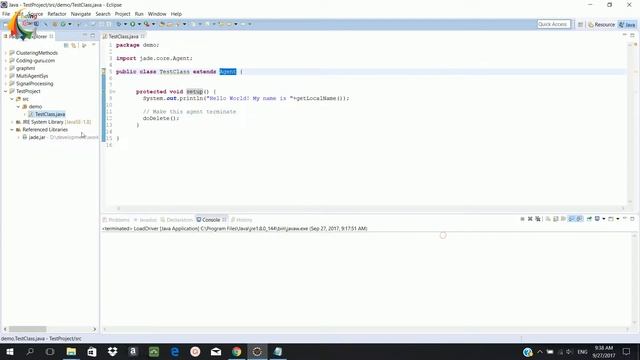Screen dimensions: 640x360
Task: Minimize the Console view
Action: point(625,219)
